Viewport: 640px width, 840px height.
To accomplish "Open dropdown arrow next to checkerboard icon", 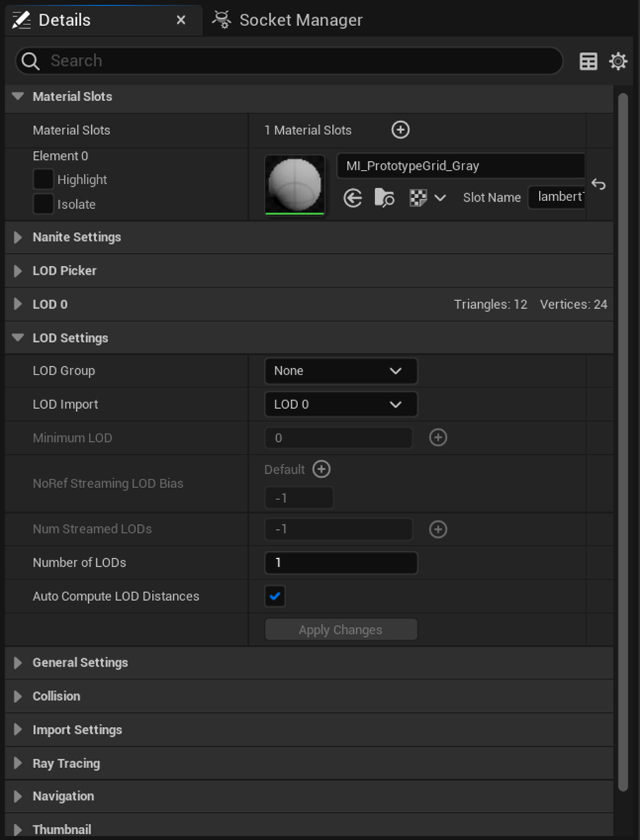I will point(440,198).
